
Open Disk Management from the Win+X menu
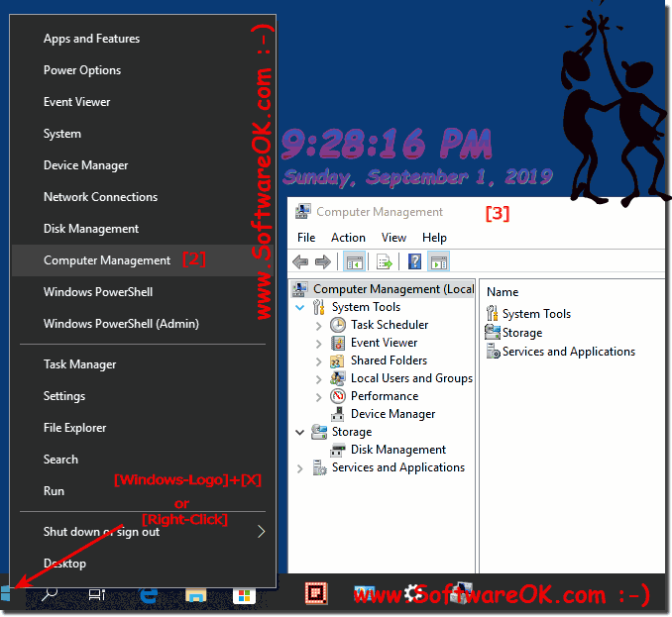coord(143,229)
